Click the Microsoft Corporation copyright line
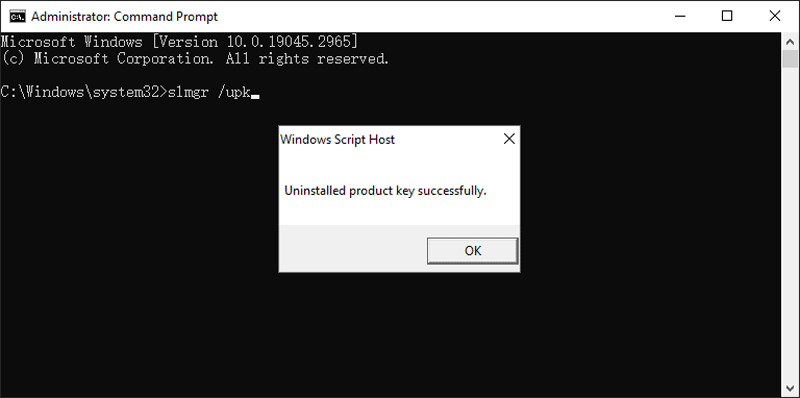The height and width of the screenshot is (398, 800). pyautogui.click(x=195, y=59)
